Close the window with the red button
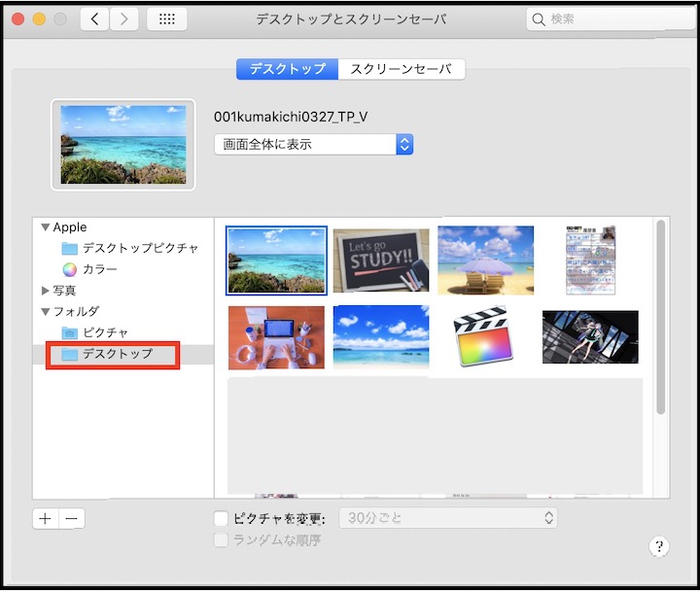The height and width of the screenshot is (591, 700). point(17,19)
